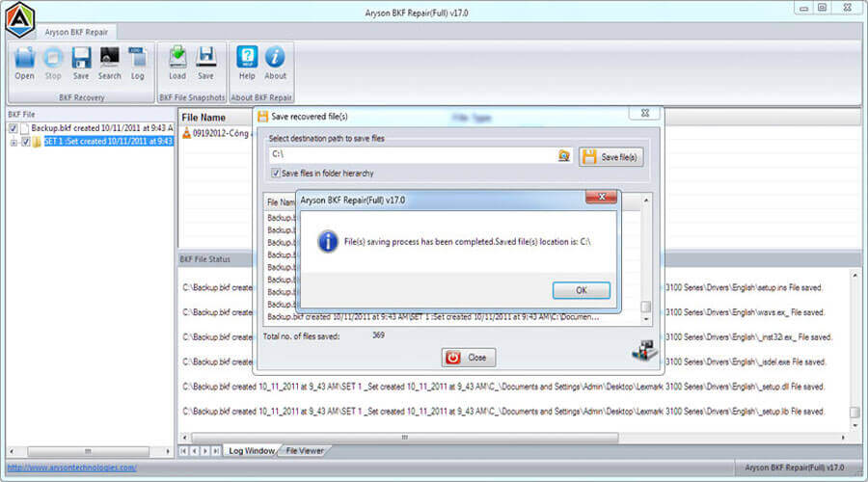Toggle SET 1 checkbox in tree
868x482 pixels.
pos(25,143)
